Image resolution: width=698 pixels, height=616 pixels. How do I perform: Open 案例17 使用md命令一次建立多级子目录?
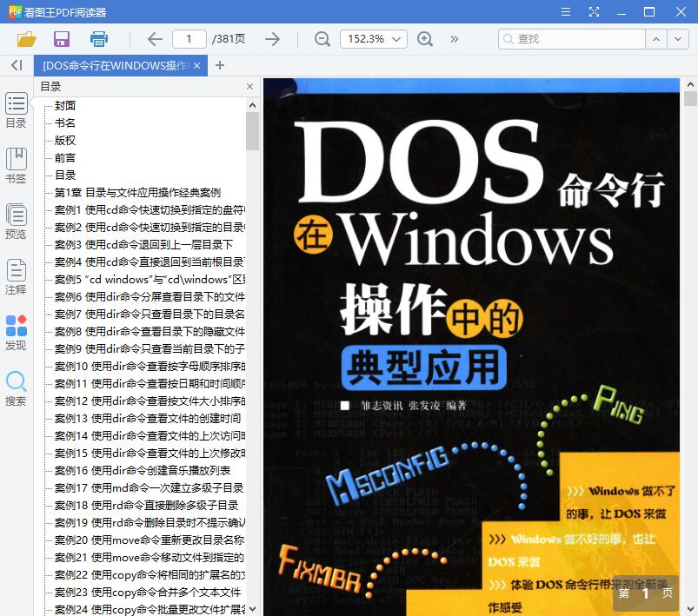point(150,487)
